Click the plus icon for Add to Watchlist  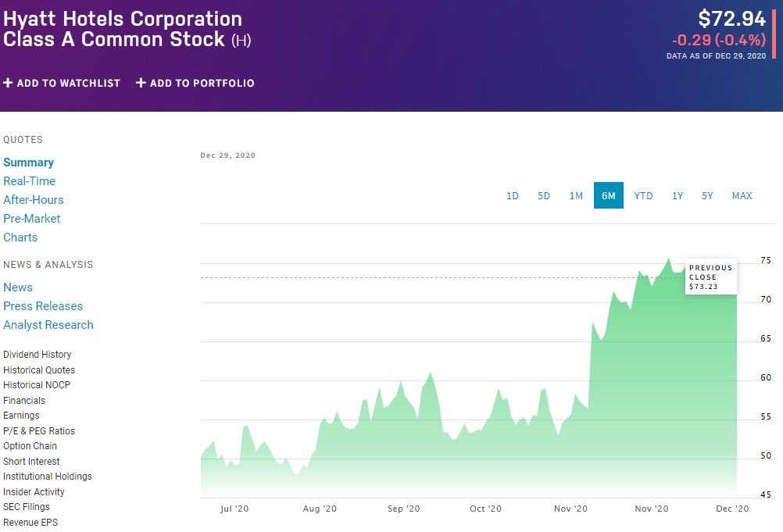pos(8,83)
